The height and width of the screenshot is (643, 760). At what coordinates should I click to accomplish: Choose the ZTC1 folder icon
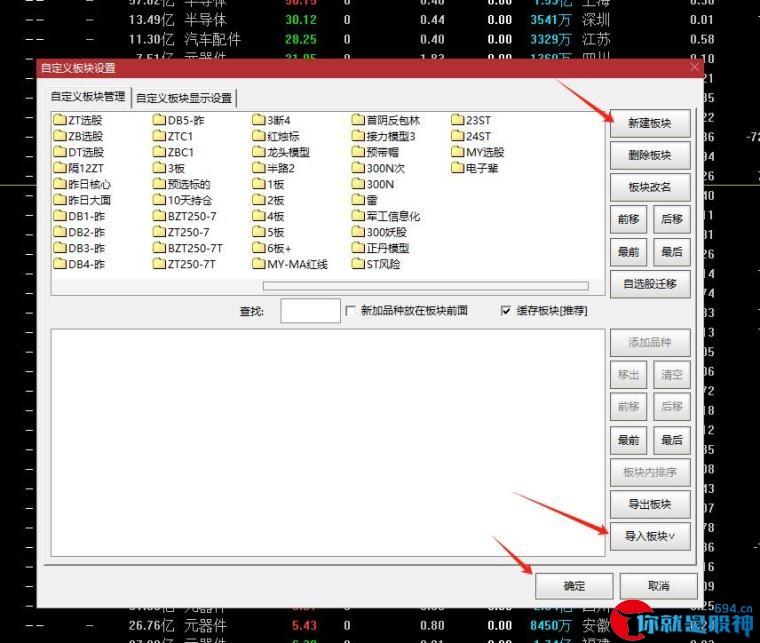(x=159, y=136)
